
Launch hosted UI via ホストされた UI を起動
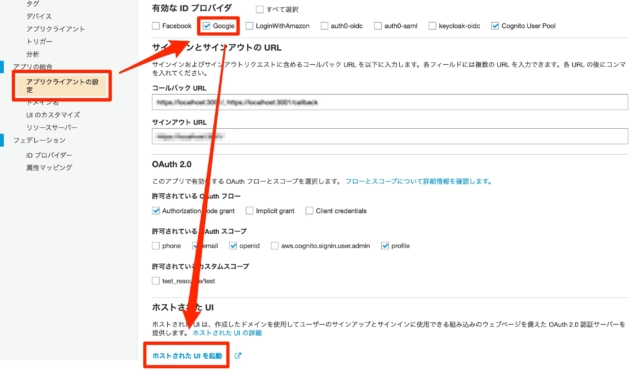(x=187, y=356)
